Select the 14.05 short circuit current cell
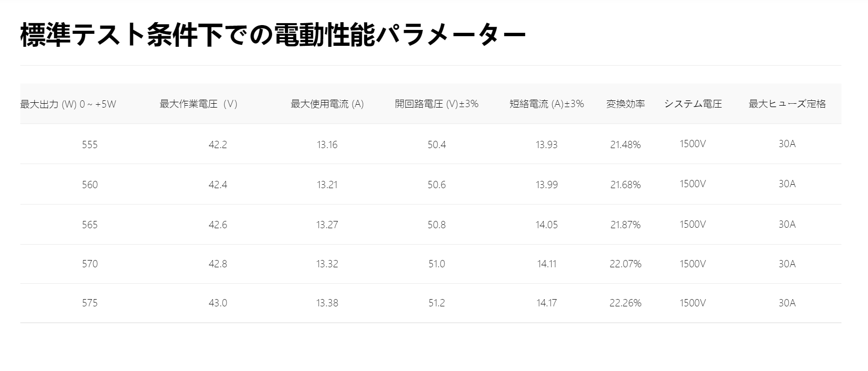Image resolution: width=868 pixels, height=371 pixels. [547, 225]
